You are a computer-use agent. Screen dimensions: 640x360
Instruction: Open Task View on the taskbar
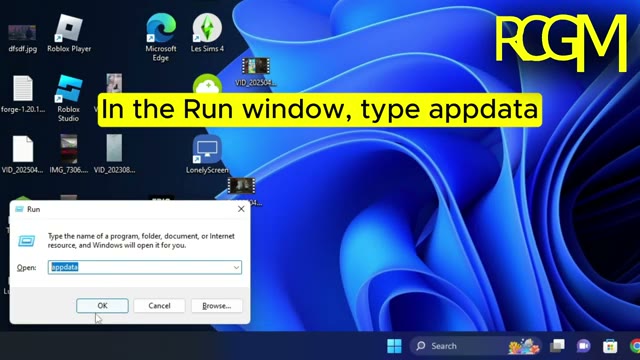click(x=557, y=346)
